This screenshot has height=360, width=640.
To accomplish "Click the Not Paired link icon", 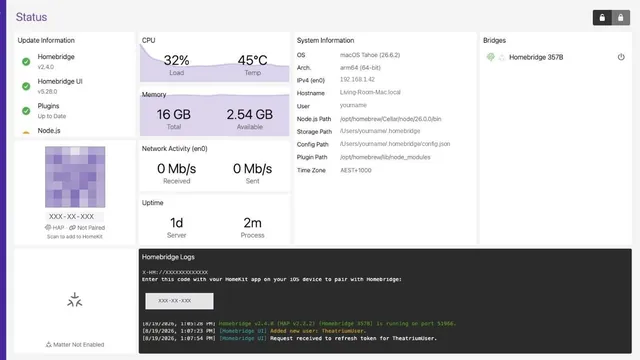I will pyautogui.click(x=72, y=228).
